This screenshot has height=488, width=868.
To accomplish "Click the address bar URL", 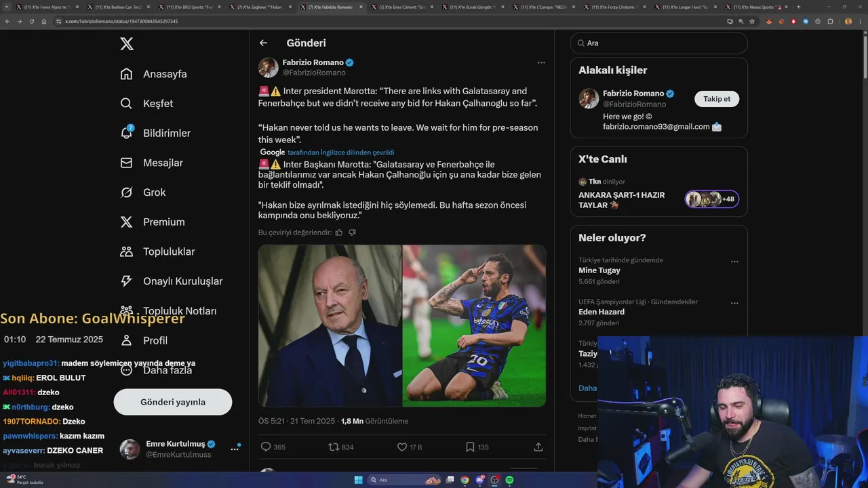I will click(x=121, y=22).
